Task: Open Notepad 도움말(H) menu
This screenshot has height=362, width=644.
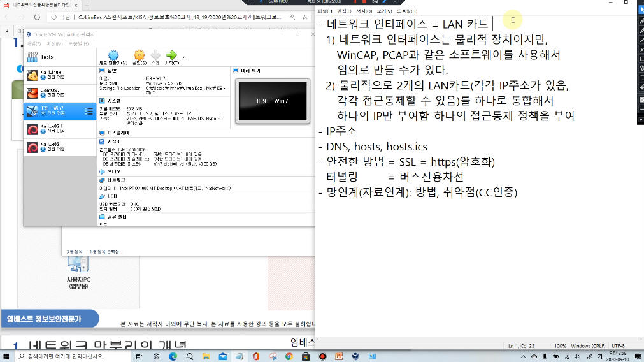Action: [x=406, y=11]
